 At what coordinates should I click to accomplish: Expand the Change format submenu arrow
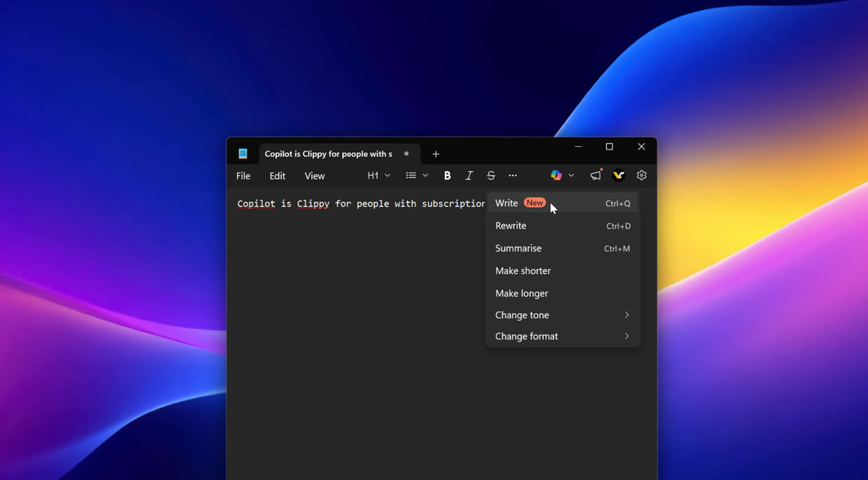pyautogui.click(x=627, y=336)
